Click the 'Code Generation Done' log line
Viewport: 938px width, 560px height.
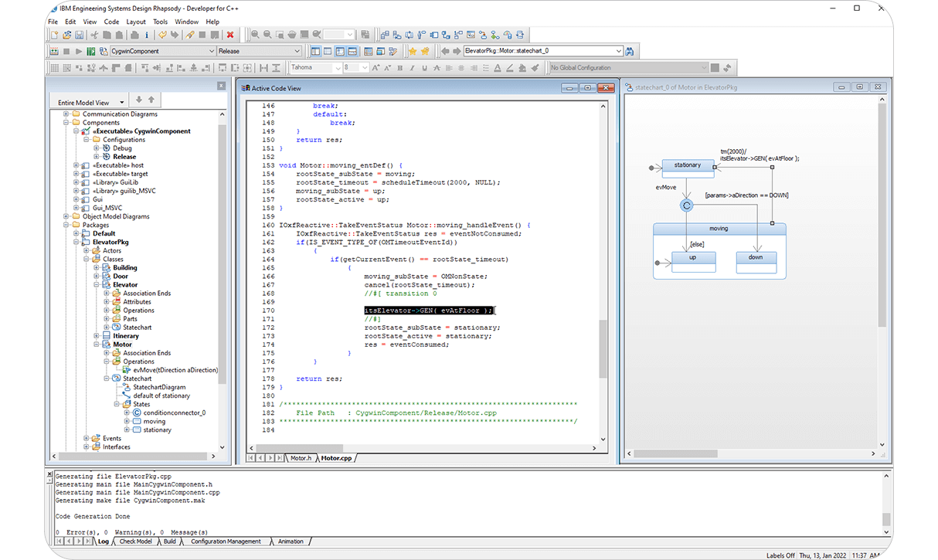[x=93, y=517]
